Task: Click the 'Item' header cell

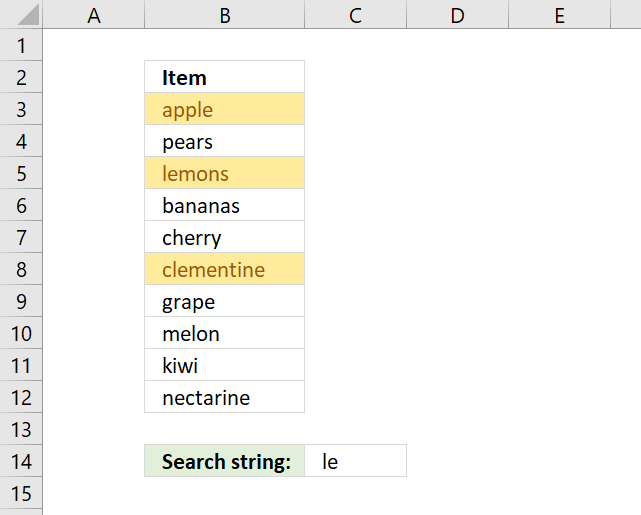Action: pyautogui.click(x=224, y=77)
